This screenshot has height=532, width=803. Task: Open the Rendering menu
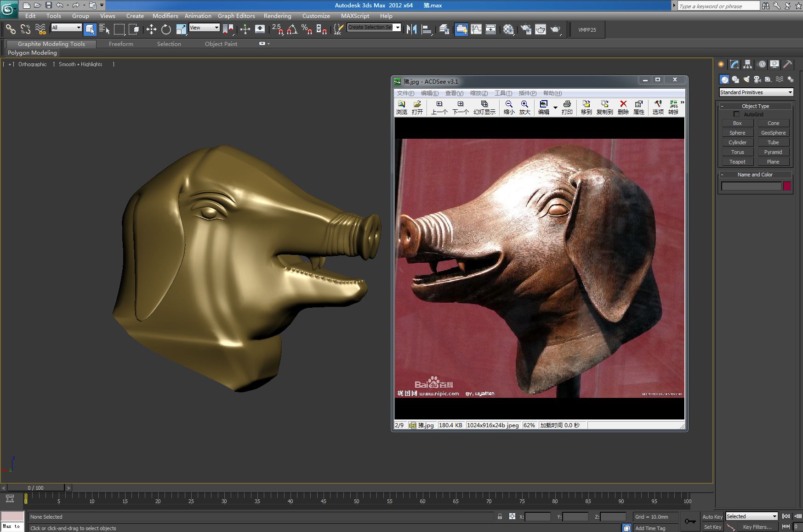(278, 16)
